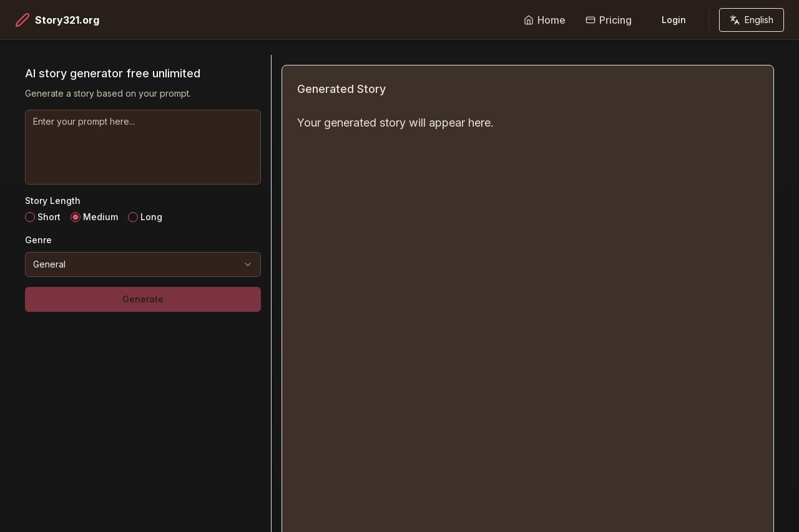Click the Story321.org pen logo icon

click(x=22, y=20)
